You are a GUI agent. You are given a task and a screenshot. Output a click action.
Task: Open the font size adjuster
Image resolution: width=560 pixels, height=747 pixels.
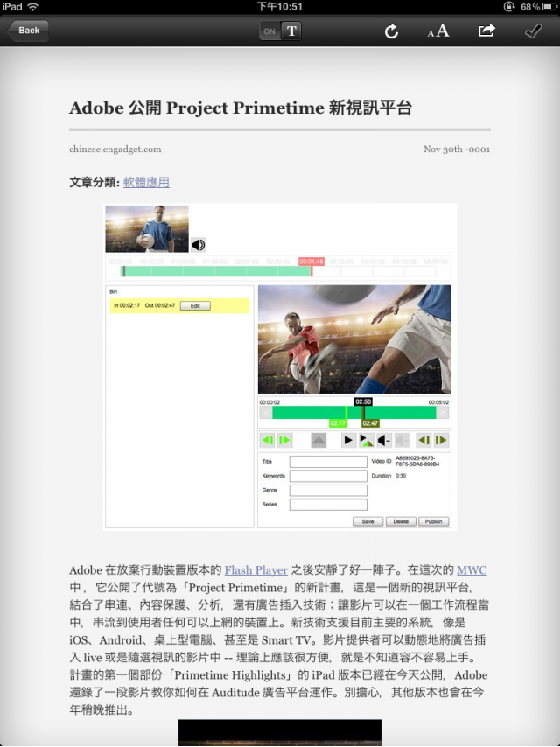438,31
